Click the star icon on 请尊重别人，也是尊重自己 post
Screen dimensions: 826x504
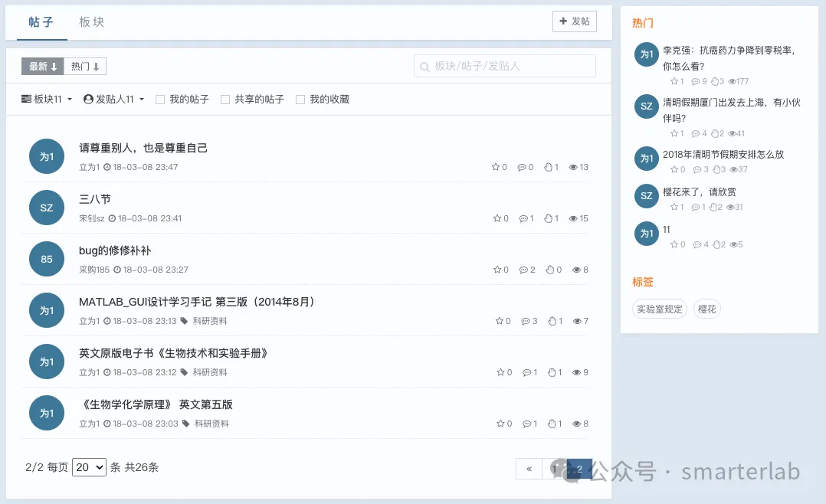[x=495, y=167]
